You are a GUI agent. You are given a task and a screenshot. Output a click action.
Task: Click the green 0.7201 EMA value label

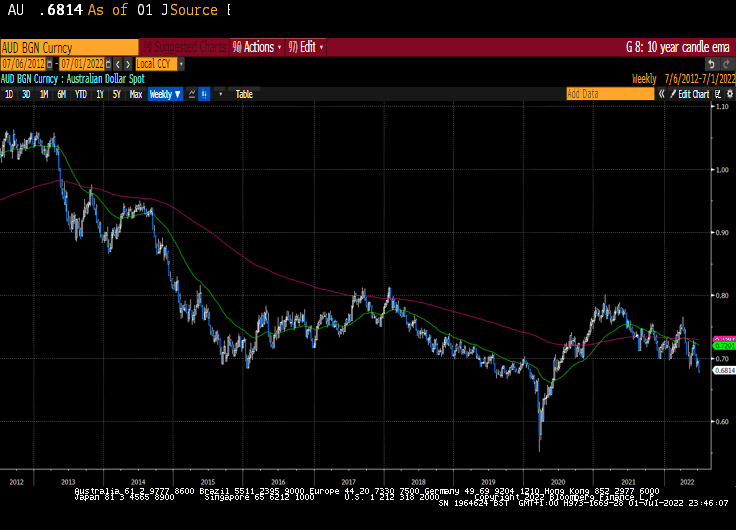point(724,346)
